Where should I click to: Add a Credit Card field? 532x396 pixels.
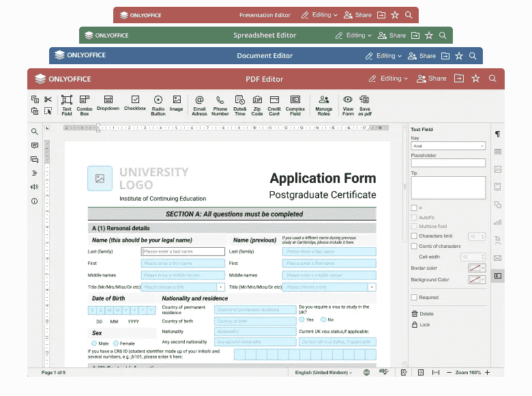(x=274, y=105)
